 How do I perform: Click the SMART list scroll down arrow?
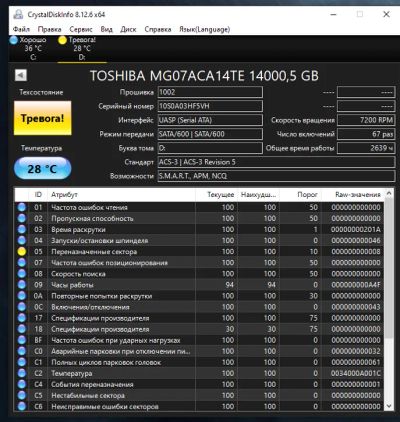389,406
